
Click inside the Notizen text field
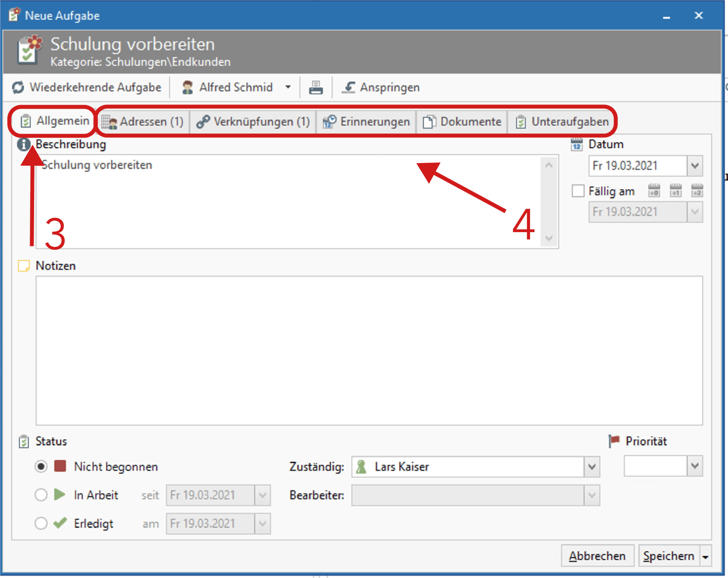[369, 350]
